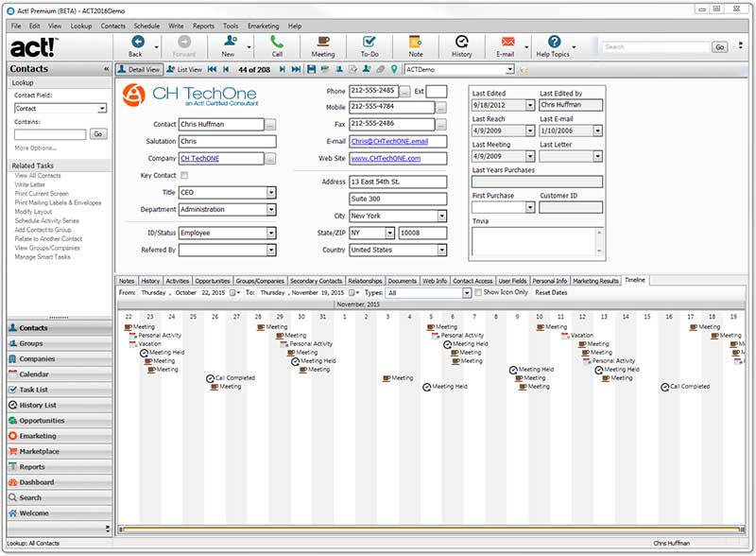Open the File menu

pos(16,26)
